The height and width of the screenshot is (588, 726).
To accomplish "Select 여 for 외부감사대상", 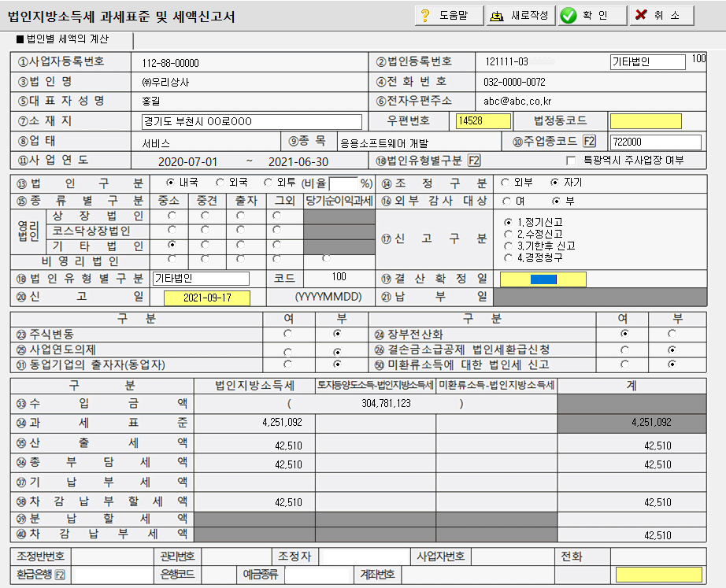I will click(x=506, y=201).
